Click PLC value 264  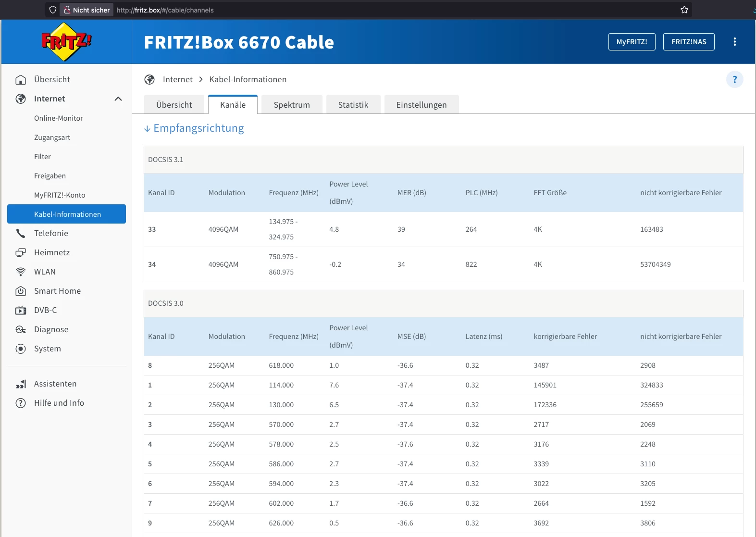[x=471, y=229]
